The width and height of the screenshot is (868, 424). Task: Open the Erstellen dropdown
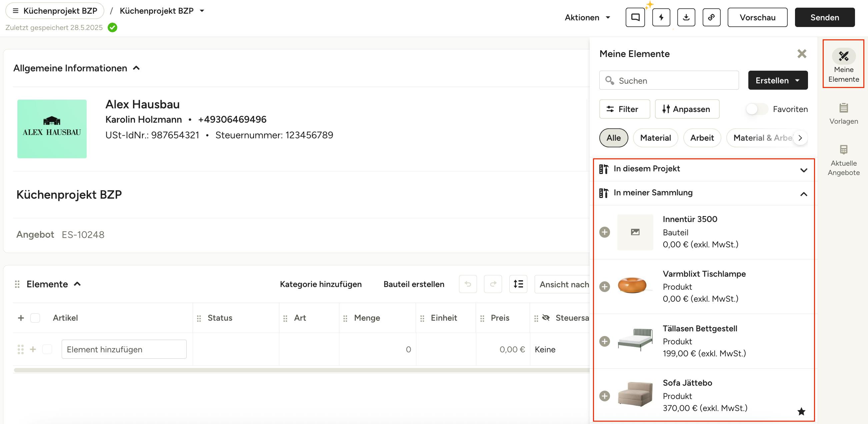click(778, 80)
